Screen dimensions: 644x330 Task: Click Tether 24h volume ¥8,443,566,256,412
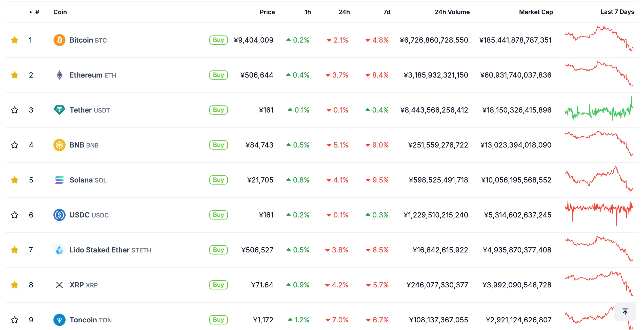pyautogui.click(x=434, y=110)
